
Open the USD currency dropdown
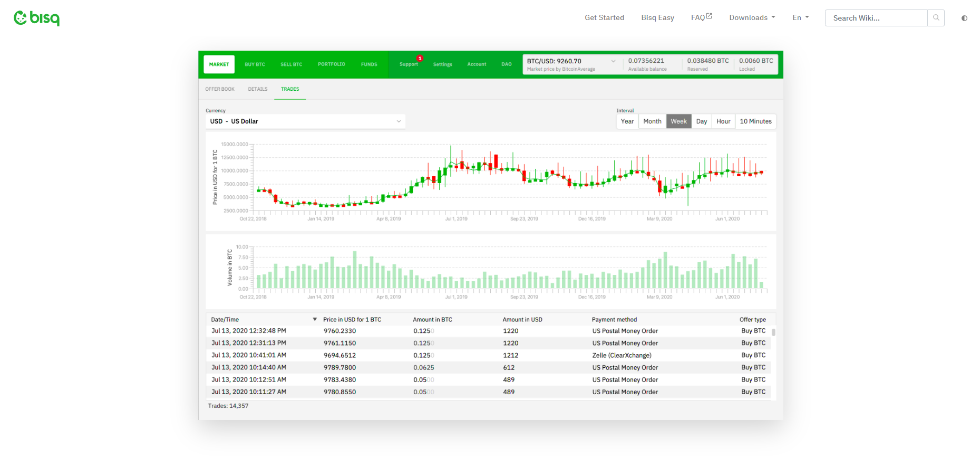pyautogui.click(x=305, y=121)
